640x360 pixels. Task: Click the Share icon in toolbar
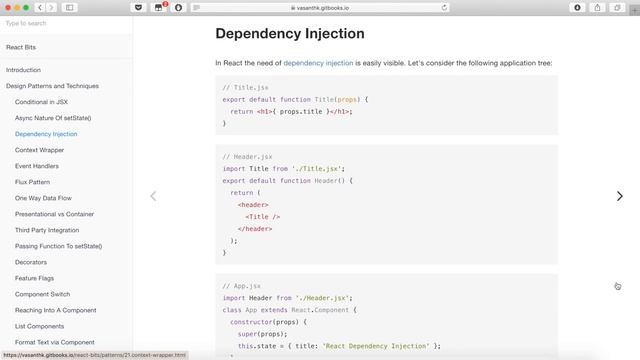point(597,7)
